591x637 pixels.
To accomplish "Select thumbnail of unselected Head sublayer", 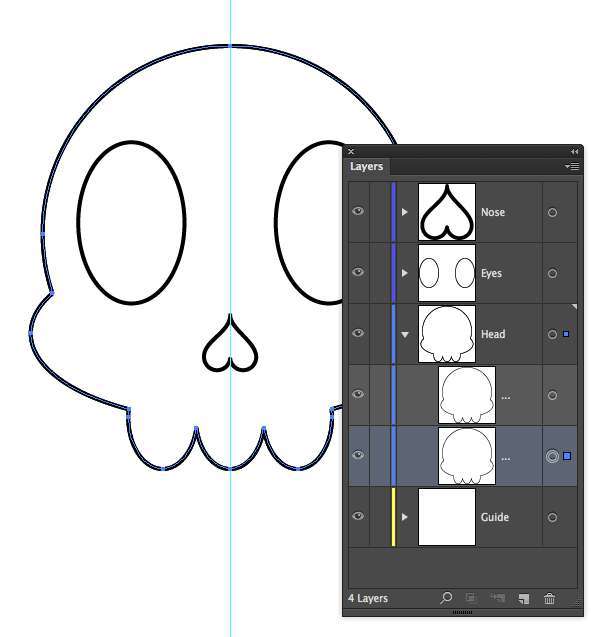I will point(467,395).
